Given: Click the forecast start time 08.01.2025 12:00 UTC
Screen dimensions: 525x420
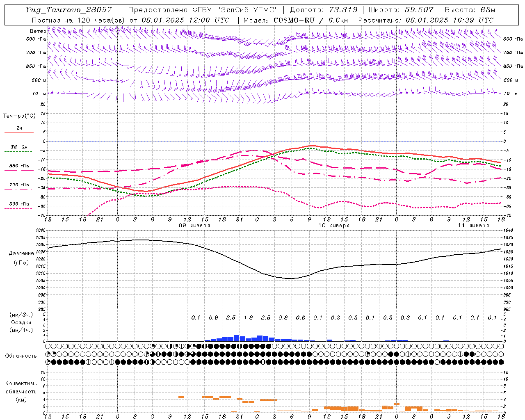Looking at the screenshot, I should click(x=185, y=20).
